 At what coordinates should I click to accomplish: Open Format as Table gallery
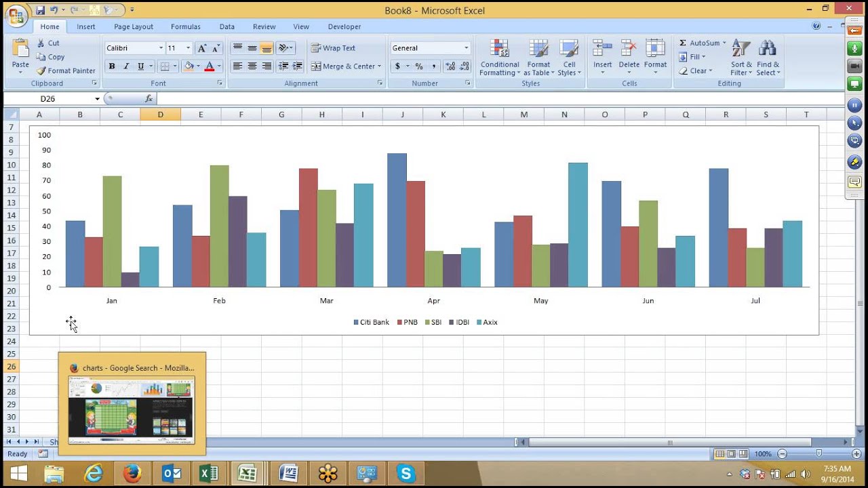pyautogui.click(x=538, y=58)
